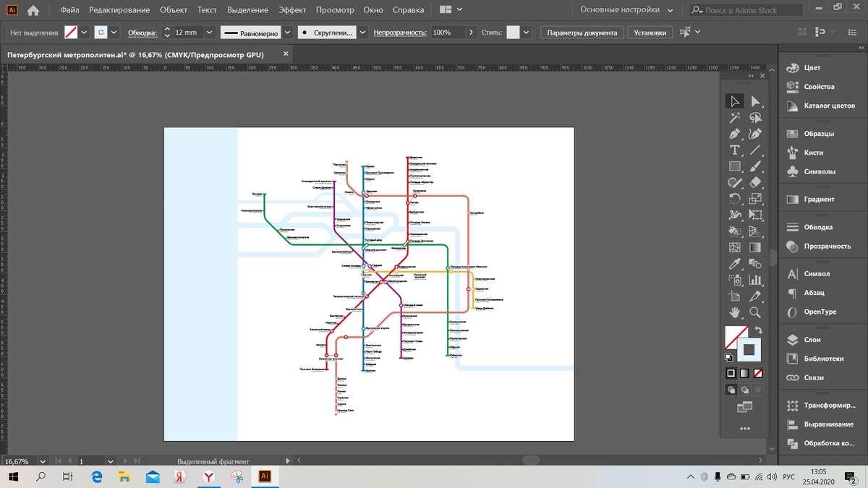Open the Слои panel
The width and height of the screenshot is (868, 488).
812,340
